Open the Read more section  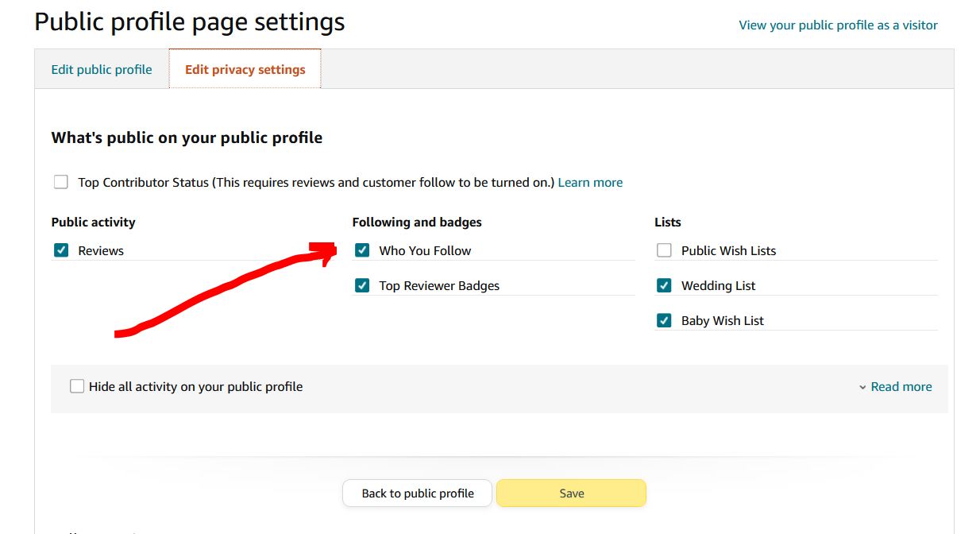[901, 386]
